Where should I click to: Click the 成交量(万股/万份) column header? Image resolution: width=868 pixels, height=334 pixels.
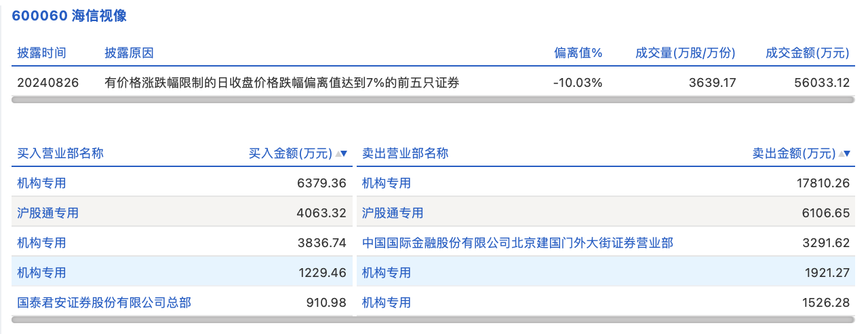pos(685,53)
